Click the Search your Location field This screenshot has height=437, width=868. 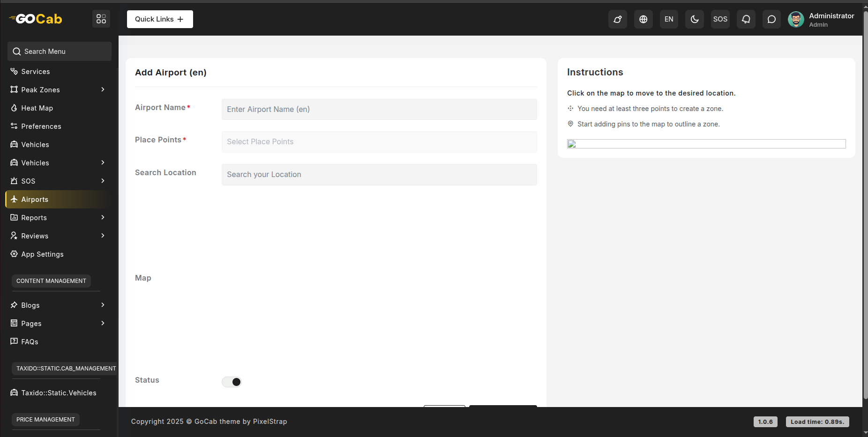379,175
